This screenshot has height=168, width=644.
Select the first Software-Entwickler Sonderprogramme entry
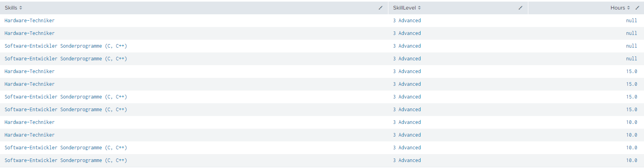[66, 46]
